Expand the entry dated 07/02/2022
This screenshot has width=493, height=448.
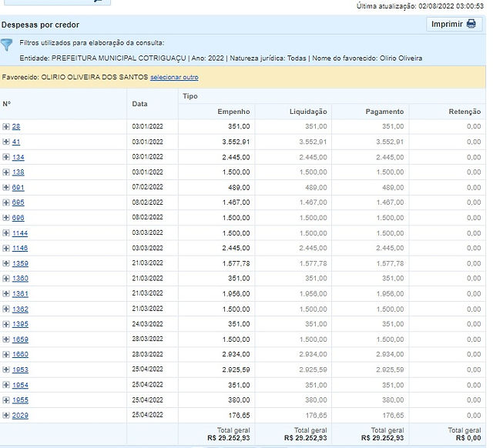click(x=5, y=187)
